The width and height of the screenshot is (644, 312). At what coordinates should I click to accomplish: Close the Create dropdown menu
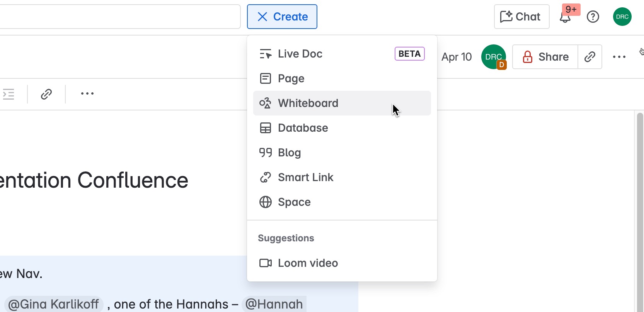(282, 17)
